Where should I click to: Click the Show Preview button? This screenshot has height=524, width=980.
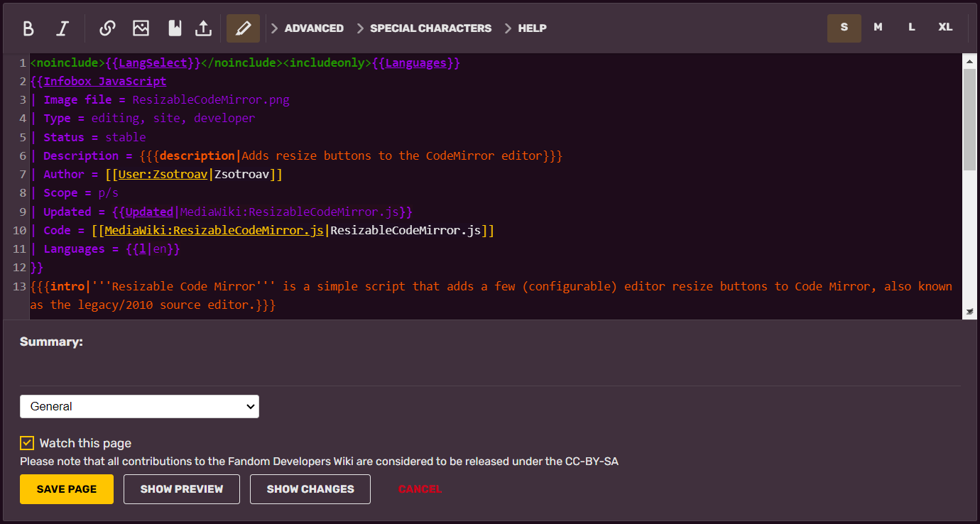(x=182, y=489)
